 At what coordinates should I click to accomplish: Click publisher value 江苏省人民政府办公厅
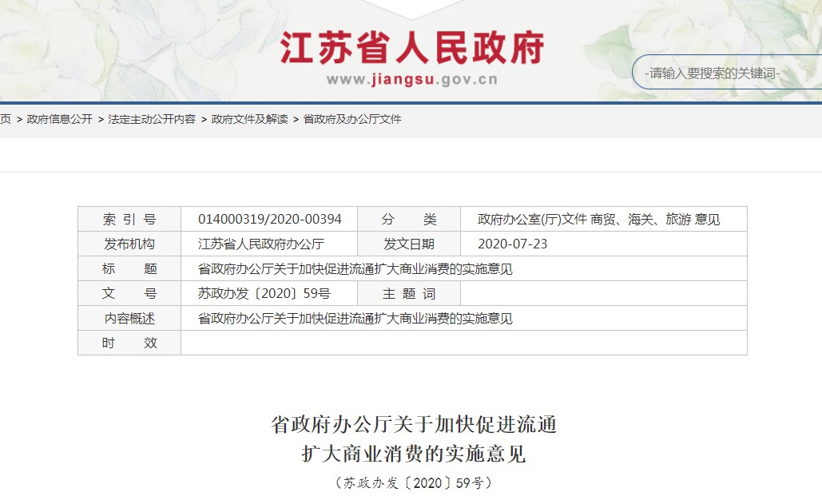260,244
